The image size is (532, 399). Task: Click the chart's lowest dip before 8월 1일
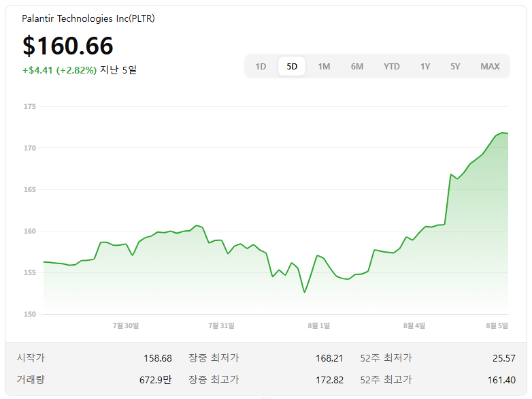(304, 292)
